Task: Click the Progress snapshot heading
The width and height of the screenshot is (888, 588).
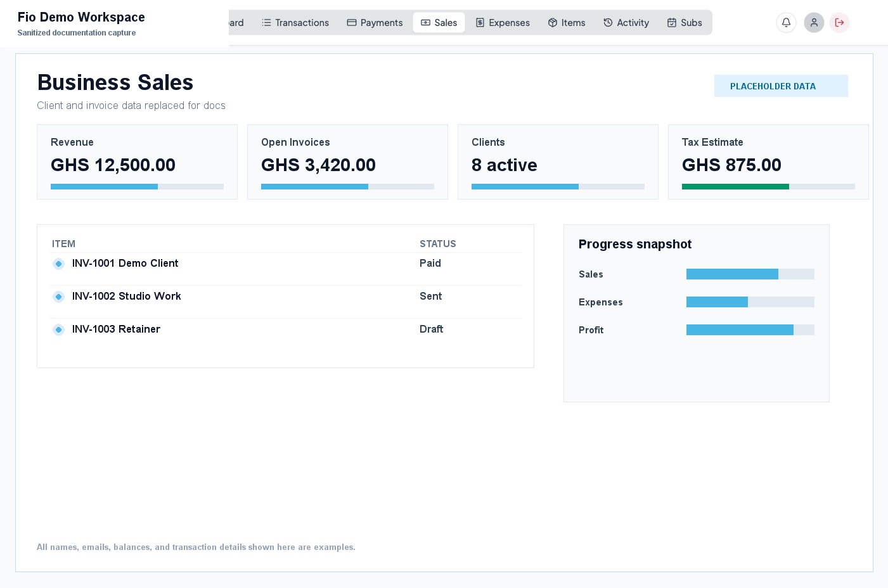Action: (x=635, y=244)
